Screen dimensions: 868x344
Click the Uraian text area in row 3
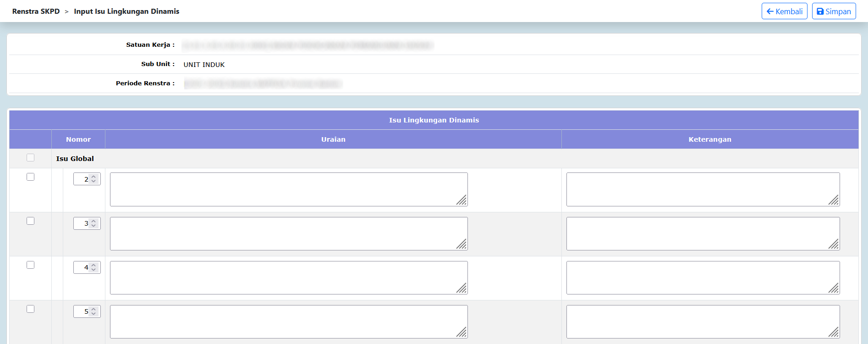(288, 233)
